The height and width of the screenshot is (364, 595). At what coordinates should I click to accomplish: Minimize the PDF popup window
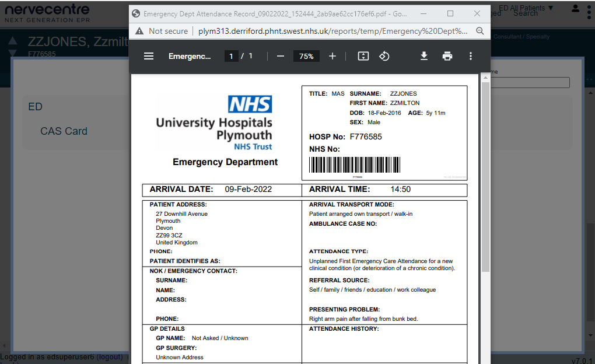click(423, 13)
